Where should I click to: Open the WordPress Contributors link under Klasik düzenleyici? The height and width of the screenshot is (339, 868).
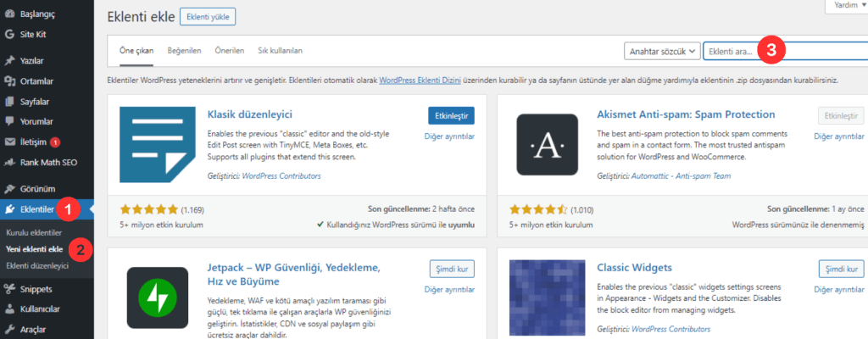[281, 176]
